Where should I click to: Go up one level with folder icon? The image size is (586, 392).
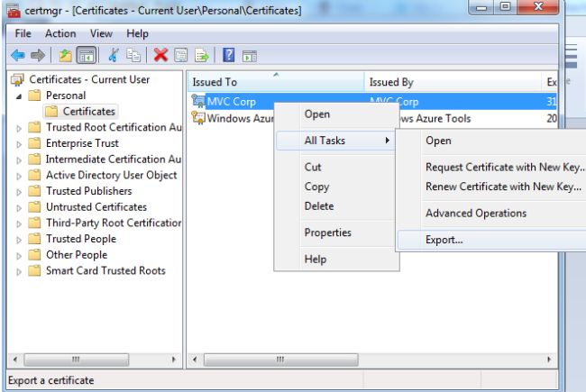[x=66, y=55]
